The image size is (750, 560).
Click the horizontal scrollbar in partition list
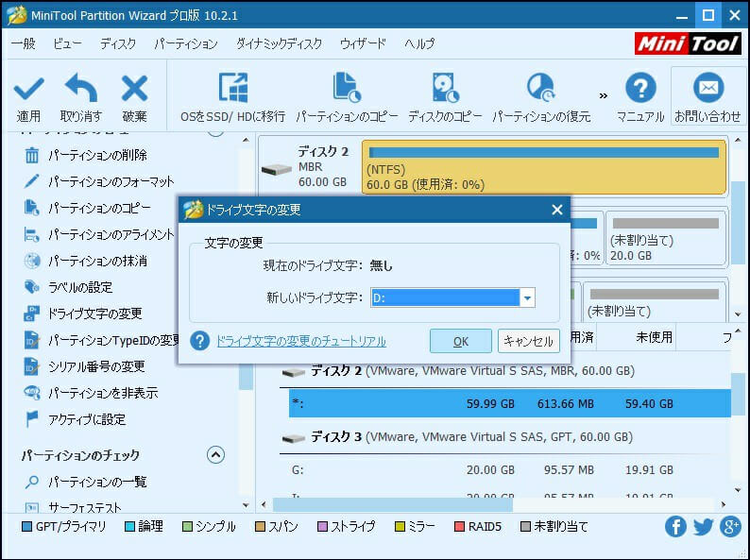coord(393,504)
